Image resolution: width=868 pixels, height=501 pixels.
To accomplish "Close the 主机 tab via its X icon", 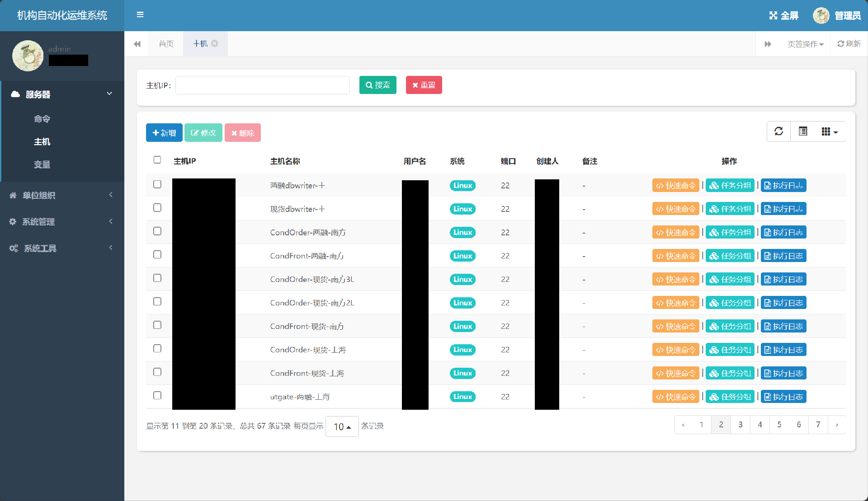I will point(215,43).
